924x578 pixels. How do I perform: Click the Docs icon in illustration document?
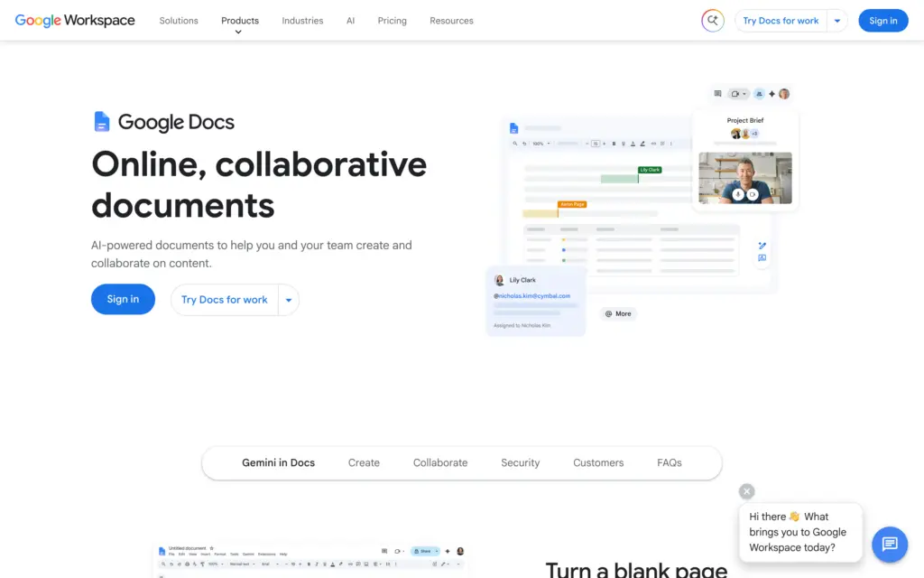pos(513,128)
